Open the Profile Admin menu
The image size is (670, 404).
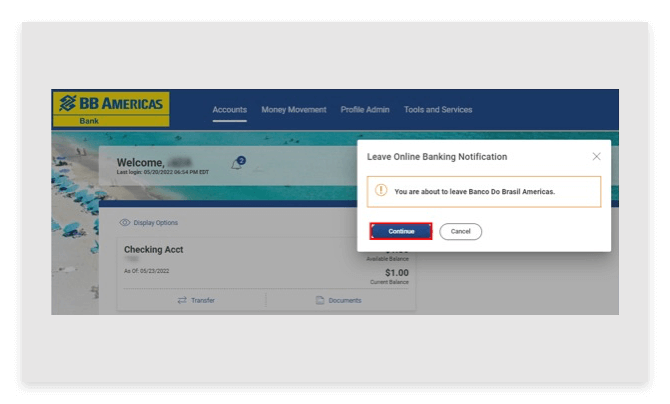coord(365,109)
